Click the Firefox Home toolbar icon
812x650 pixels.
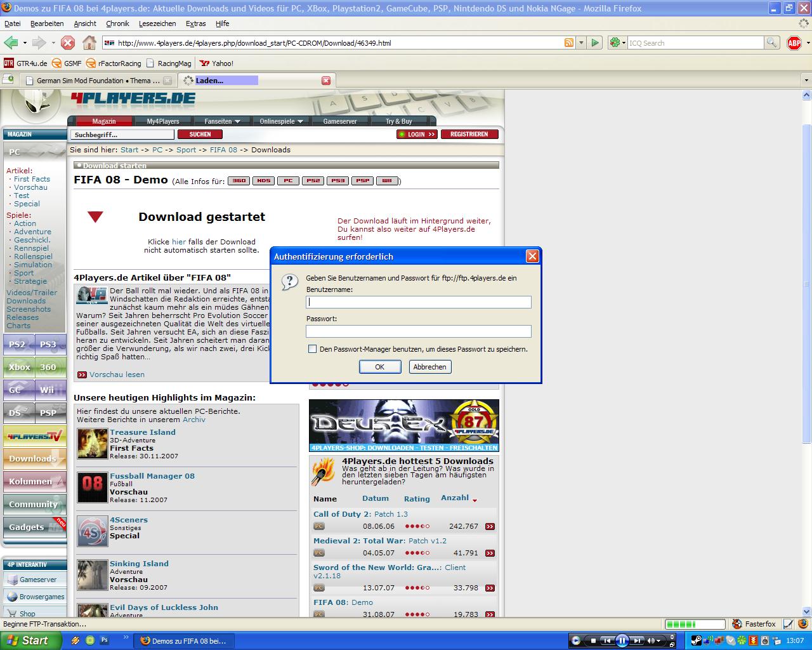(89, 43)
